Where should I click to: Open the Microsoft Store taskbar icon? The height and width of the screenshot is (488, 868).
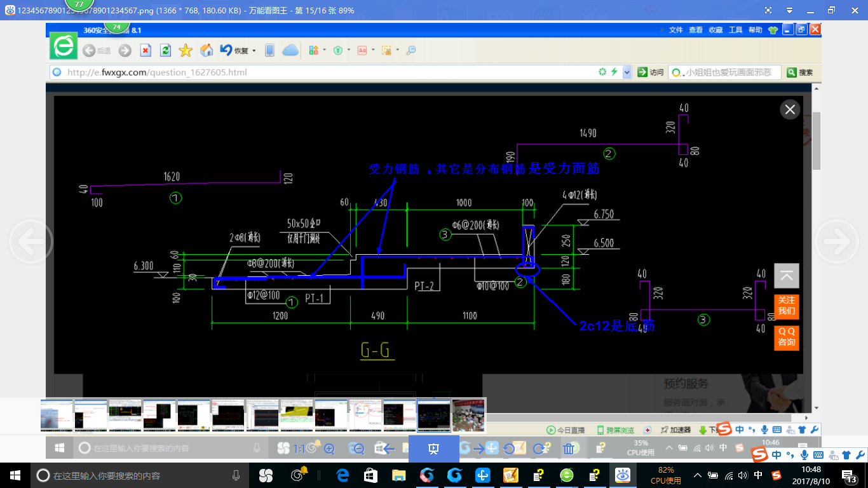371,475
